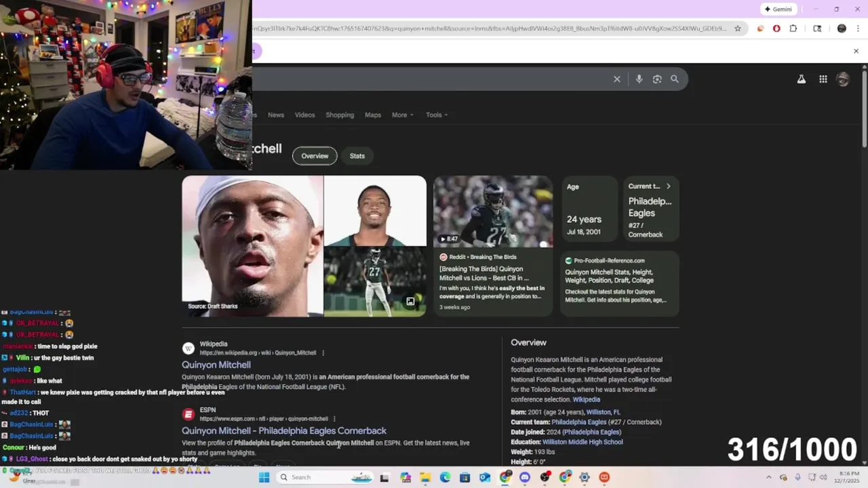Open more images icon on photo grid

(410, 302)
